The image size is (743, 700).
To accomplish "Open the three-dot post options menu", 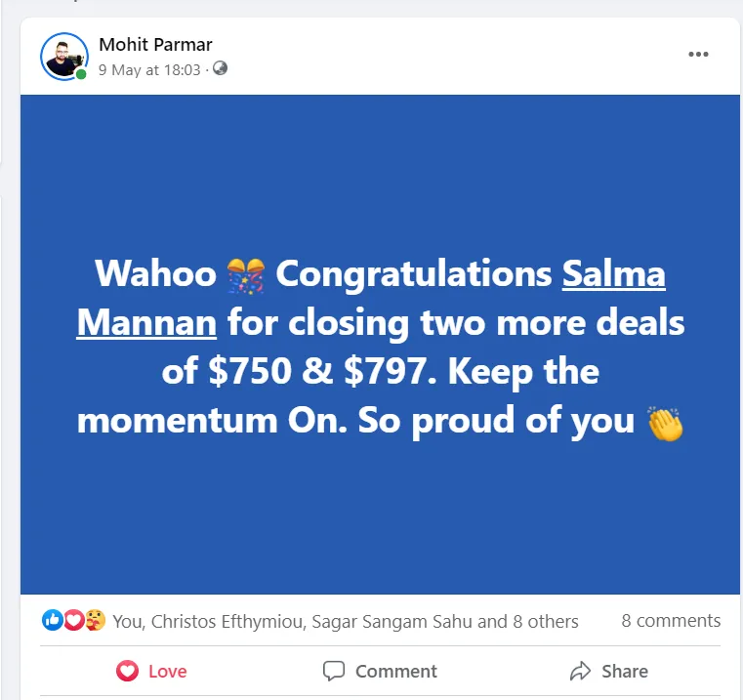I will coord(698,55).
